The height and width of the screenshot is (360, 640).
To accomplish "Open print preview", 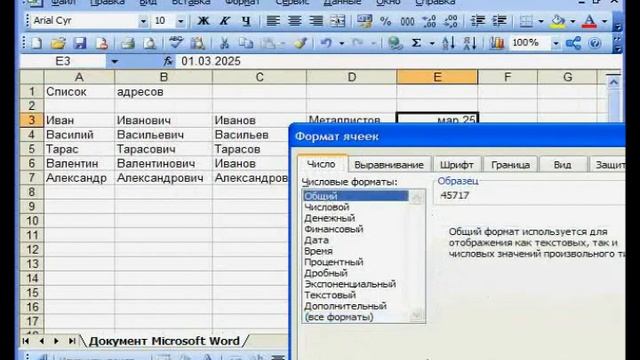I will [x=149, y=43].
